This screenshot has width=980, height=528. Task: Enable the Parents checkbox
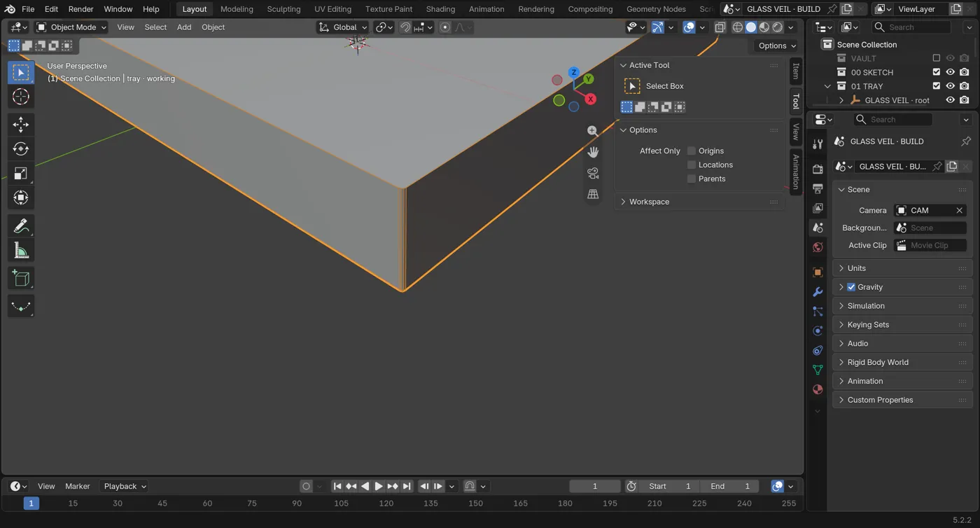tap(692, 179)
